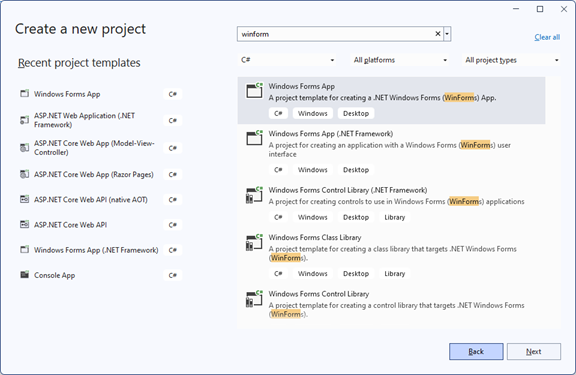Click the ASP.NET Core Web App (Razor Pages) icon
Image resolution: width=576 pixels, height=375 pixels.
[24, 174]
